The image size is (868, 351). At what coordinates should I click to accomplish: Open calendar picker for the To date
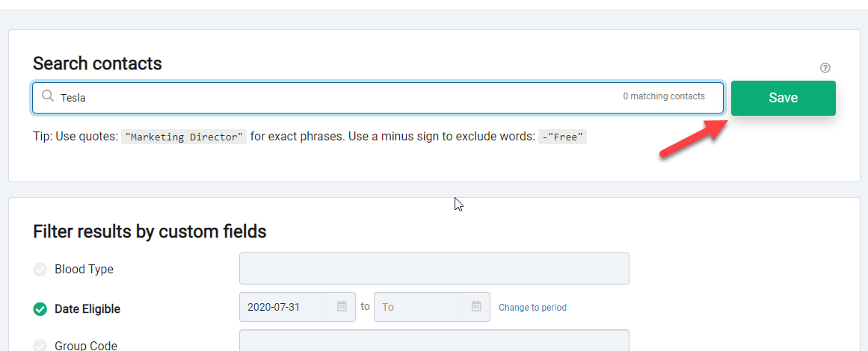[x=476, y=307]
